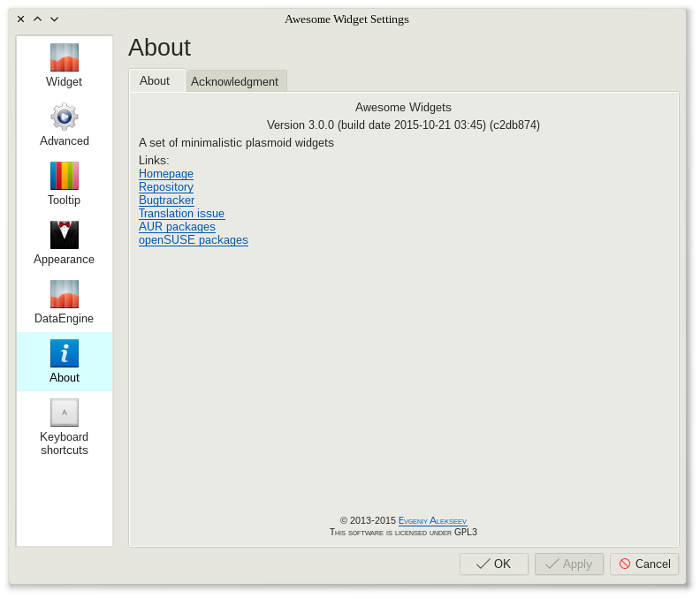Switch to the Acknowledgment tab
The width and height of the screenshot is (700, 598).
pos(235,81)
